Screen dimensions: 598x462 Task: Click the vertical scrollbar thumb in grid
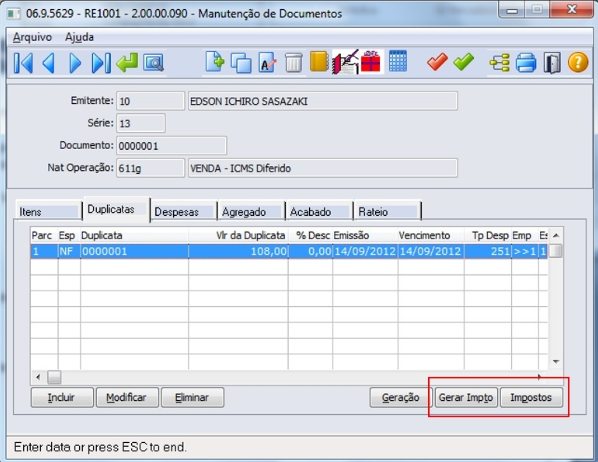pos(556,251)
